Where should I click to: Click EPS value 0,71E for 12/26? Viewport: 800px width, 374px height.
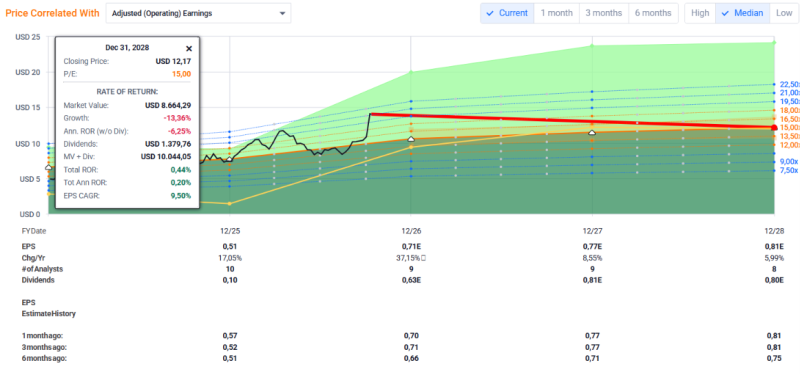click(411, 246)
